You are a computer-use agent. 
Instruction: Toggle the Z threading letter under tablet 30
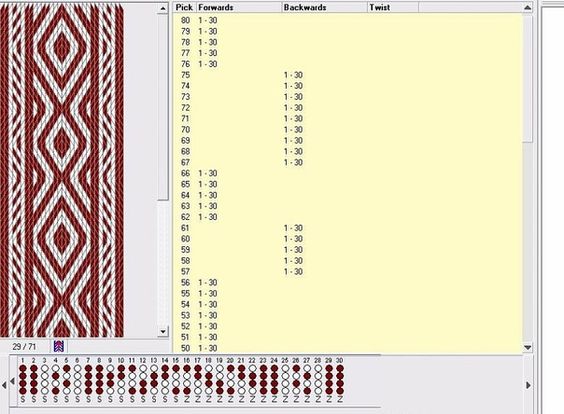pyautogui.click(x=340, y=399)
